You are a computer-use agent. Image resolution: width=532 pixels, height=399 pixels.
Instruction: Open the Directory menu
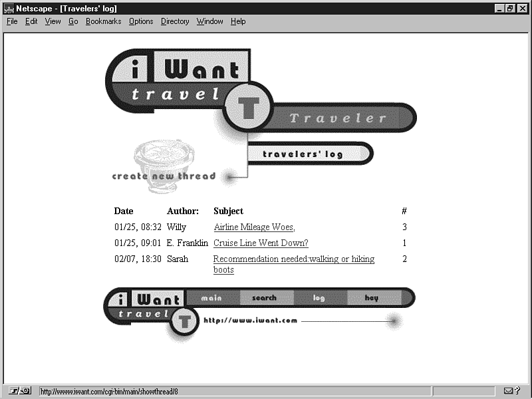click(175, 21)
